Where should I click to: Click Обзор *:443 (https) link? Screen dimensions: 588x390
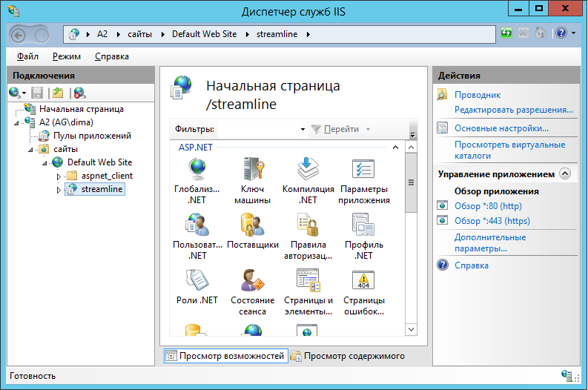[492, 221]
